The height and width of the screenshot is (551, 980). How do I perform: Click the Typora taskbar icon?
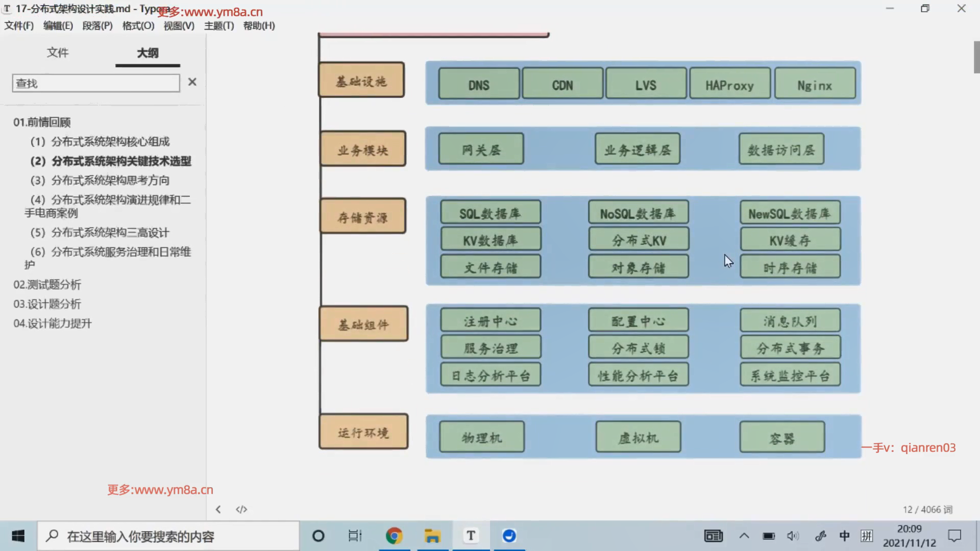[471, 536]
